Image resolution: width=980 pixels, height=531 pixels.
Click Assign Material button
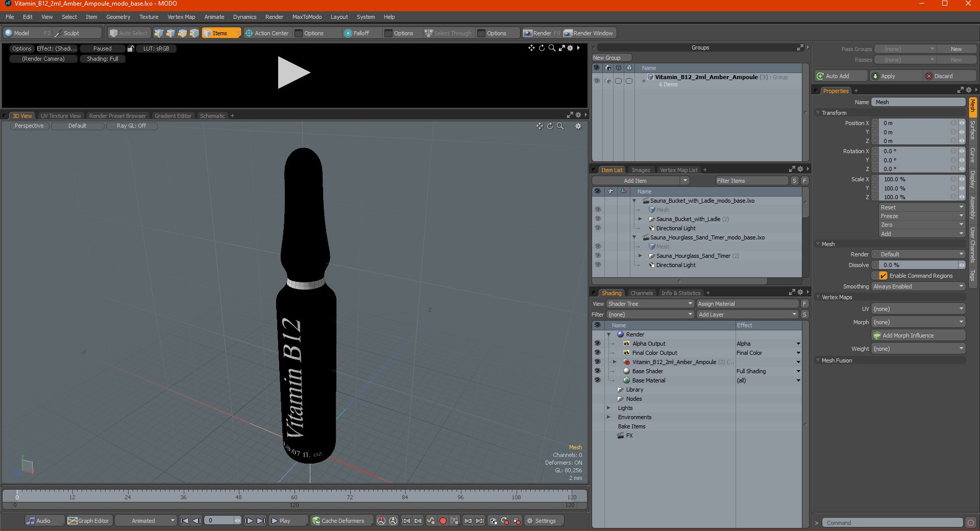click(x=747, y=304)
